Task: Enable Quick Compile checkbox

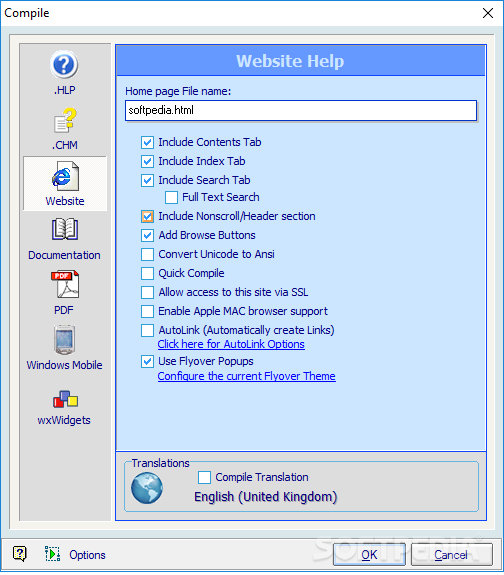Action: [x=147, y=274]
